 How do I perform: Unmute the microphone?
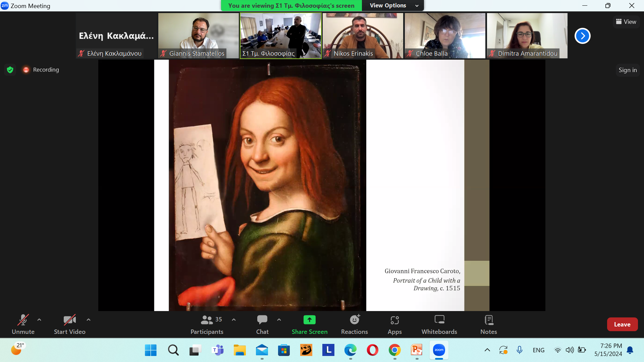23,324
